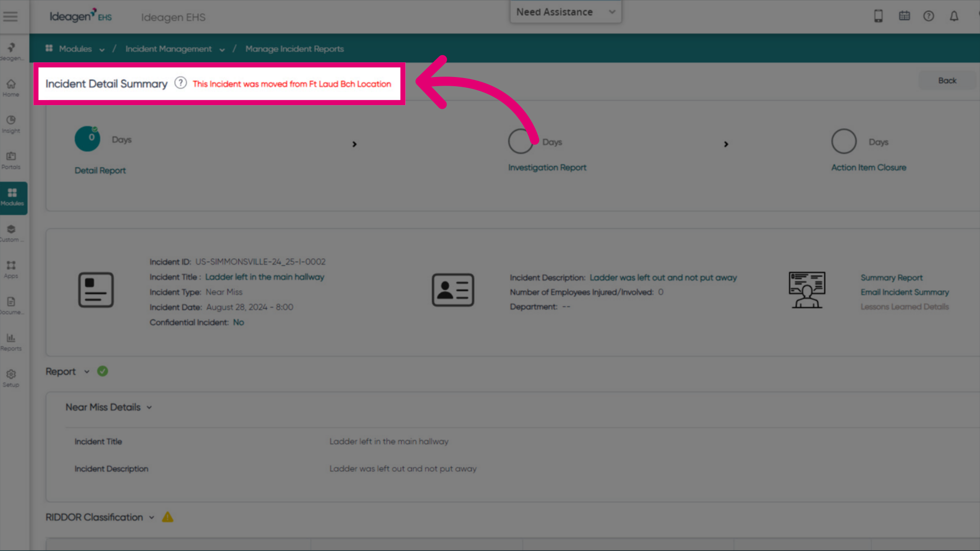Open Portals in the sidebar
Screen dimensions: 980x551
11,160
